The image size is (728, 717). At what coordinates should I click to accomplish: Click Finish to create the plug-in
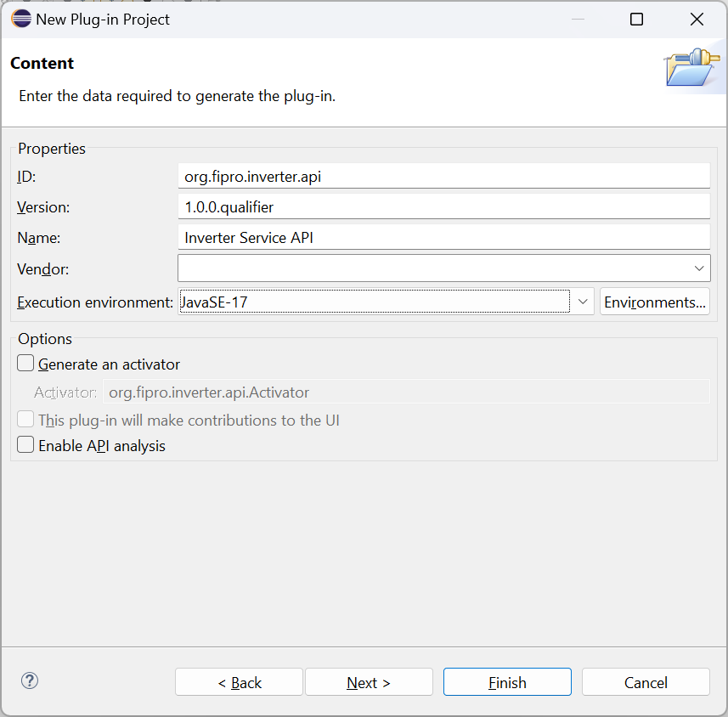pyautogui.click(x=507, y=682)
